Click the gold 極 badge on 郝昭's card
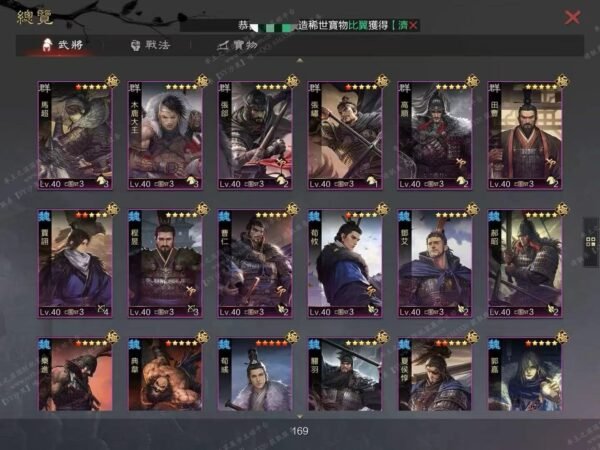Image resolution: width=600 pixels, height=450 pixels. [562, 209]
